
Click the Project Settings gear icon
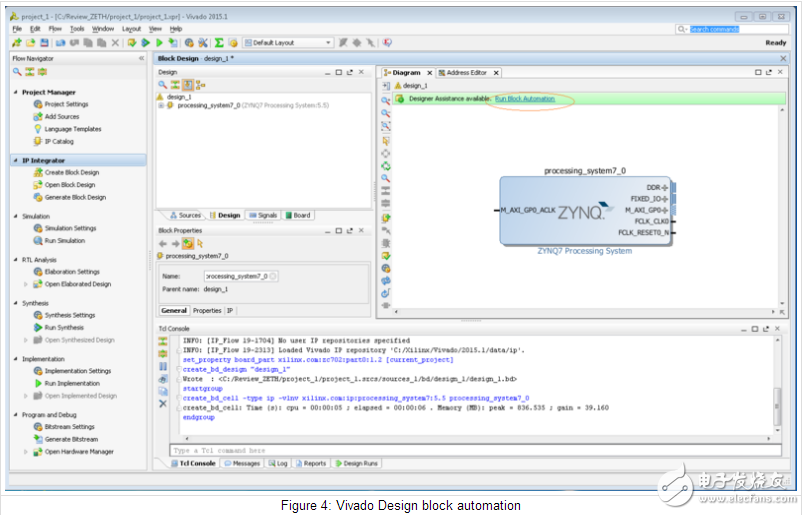pyautogui.click(x=37, y=104)
